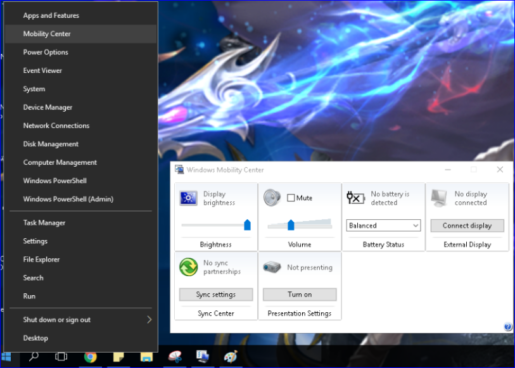Click the external display monitor icon
This screenshot has height=368, width=515.
coord(439,198)
